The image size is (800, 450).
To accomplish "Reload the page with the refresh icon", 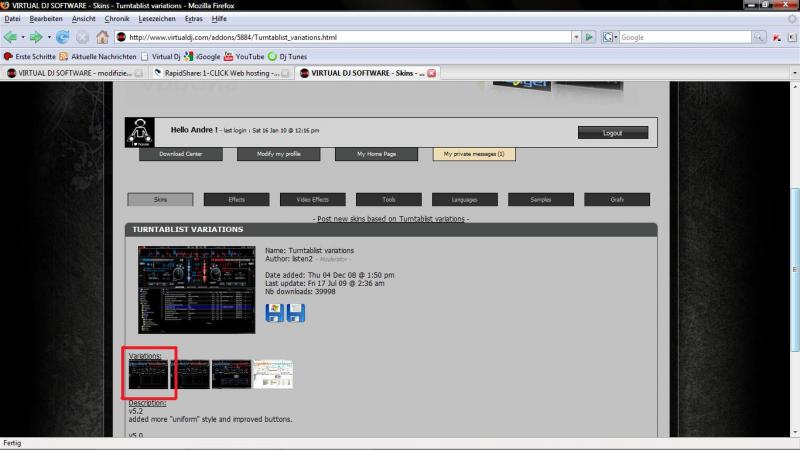I will point(63,37).
